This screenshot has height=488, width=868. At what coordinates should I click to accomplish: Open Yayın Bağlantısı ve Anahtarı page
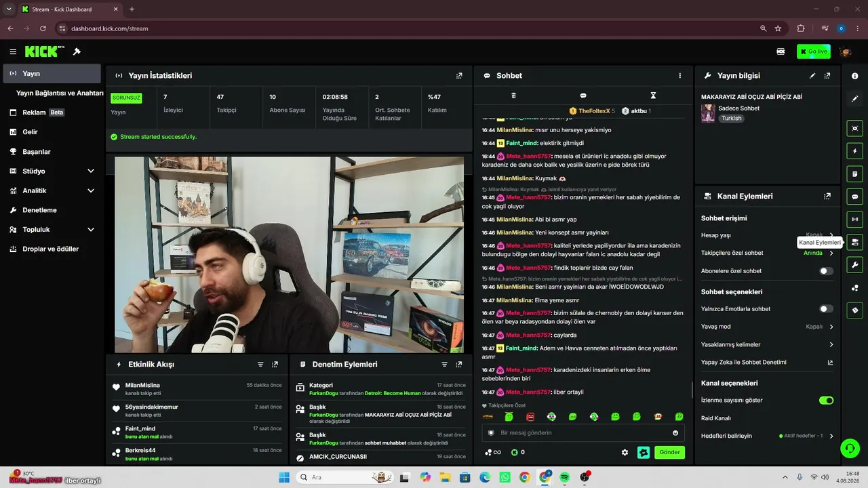(x=60, y=93)
